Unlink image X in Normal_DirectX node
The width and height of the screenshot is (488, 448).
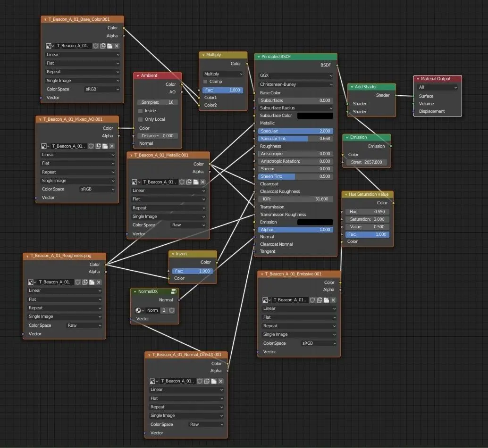click(x=221, y=381)
